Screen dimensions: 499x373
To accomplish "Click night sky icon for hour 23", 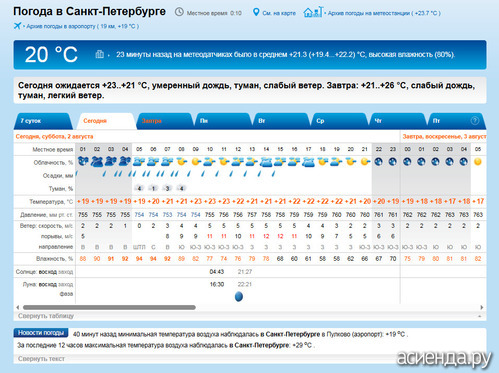I will click(393, 162).
